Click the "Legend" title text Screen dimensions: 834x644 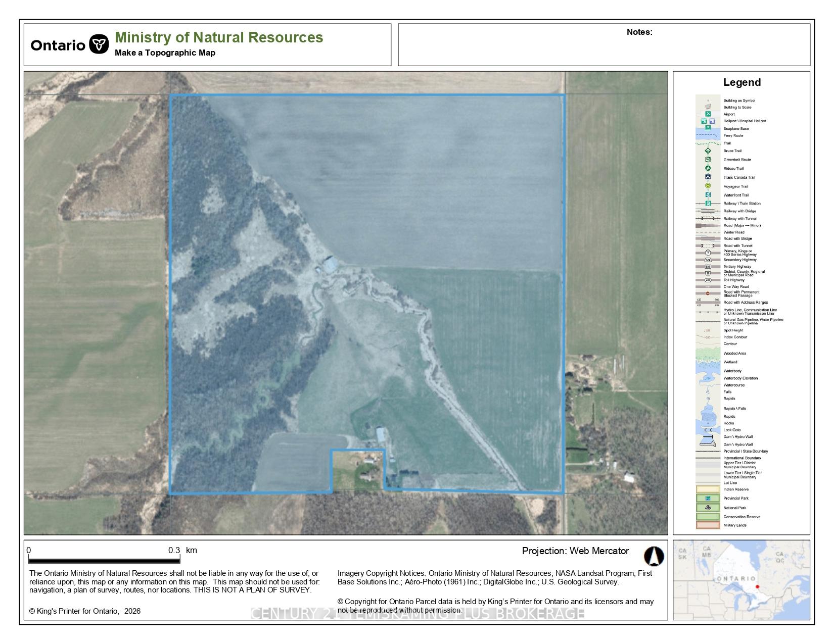click(x=742, y=82)
